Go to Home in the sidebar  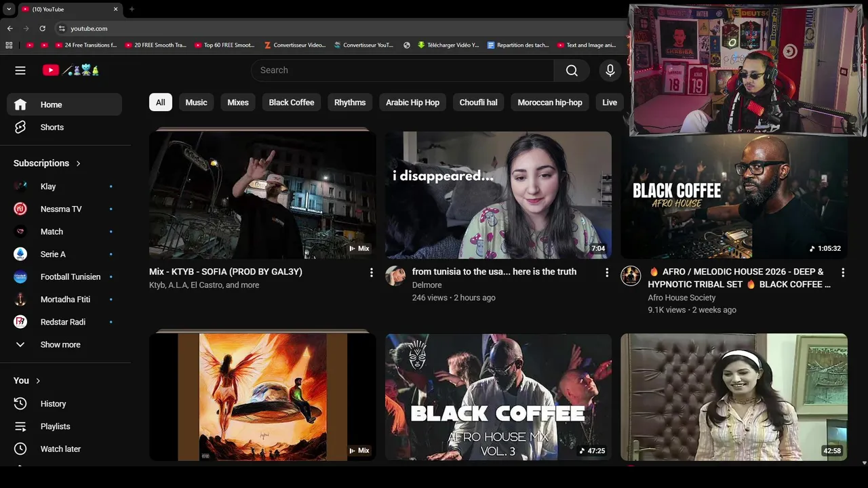(x=64, y=104)
